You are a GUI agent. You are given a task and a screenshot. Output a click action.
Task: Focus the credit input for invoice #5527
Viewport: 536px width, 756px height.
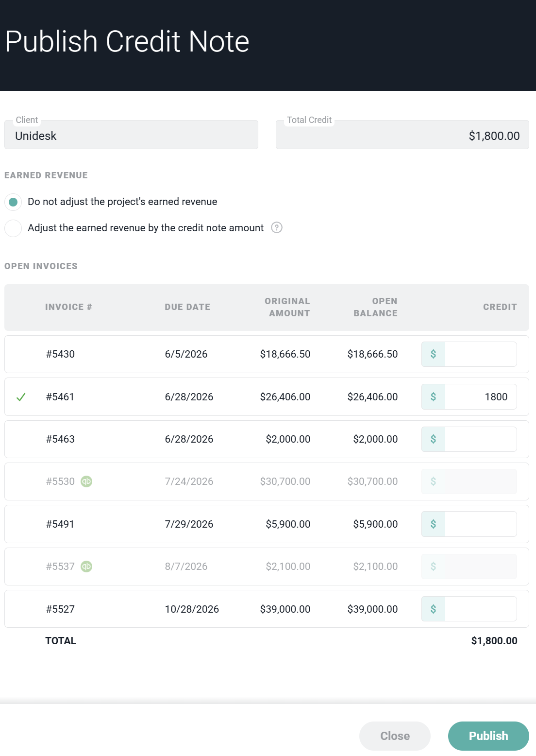(x=481, y=609)
